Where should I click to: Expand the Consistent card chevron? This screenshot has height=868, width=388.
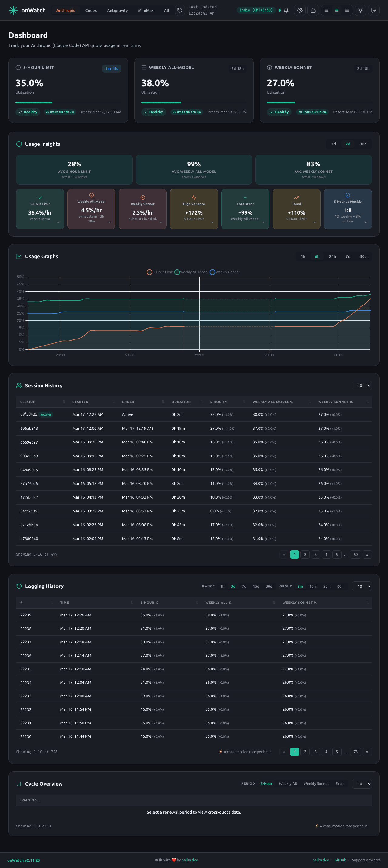(263, 222)
